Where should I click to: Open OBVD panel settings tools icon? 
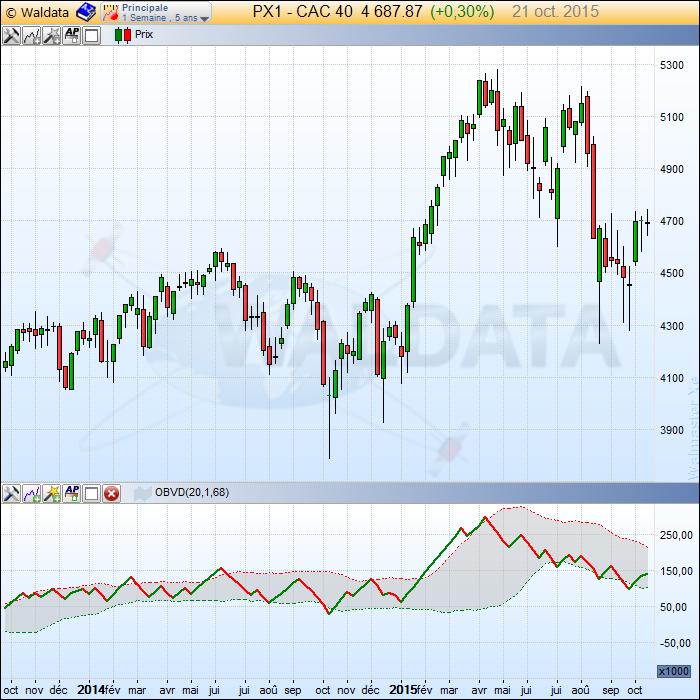[x=11, y=493]
